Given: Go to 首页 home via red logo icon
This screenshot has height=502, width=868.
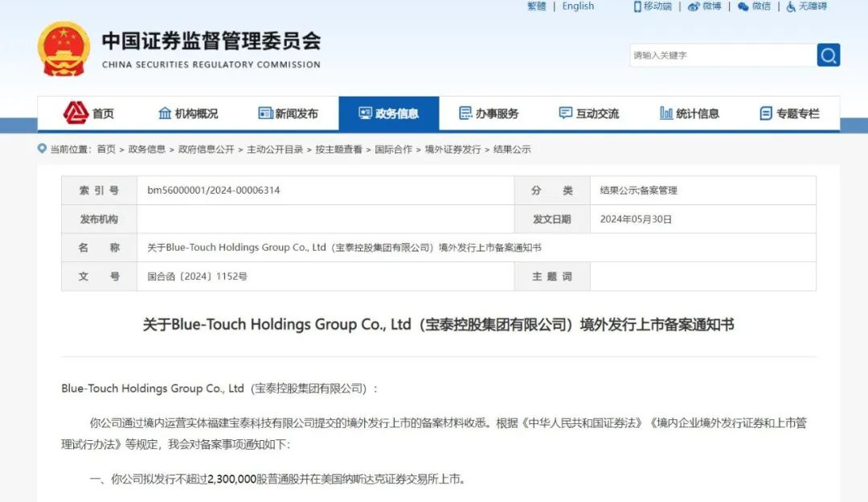Looking at the screenshot, I should tap(76, 113).
